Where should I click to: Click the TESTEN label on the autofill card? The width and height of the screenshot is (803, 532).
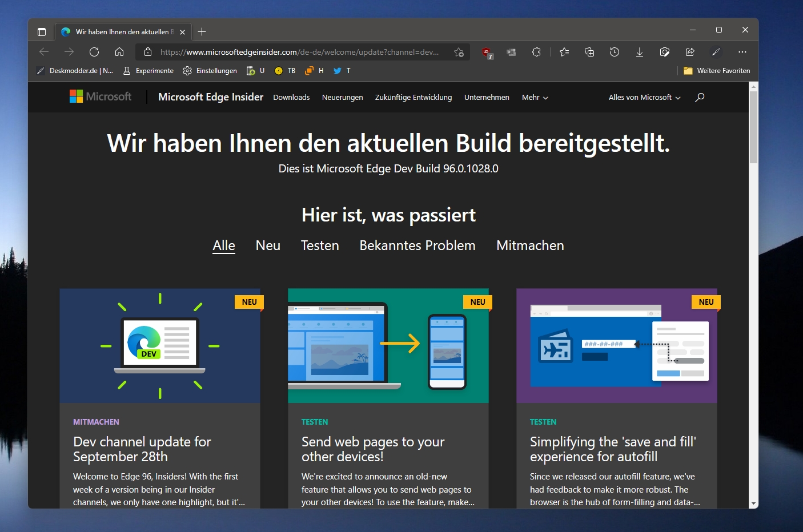click(543, 422)
